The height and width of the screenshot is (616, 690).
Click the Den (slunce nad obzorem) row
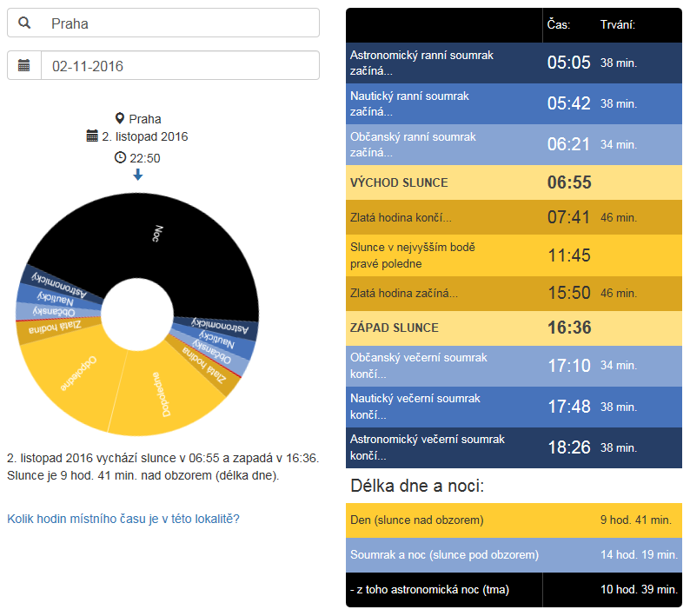tap(513, 520)
